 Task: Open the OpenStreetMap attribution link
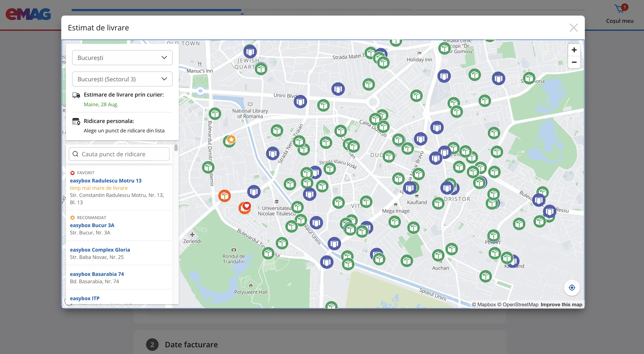coord(518,304)
